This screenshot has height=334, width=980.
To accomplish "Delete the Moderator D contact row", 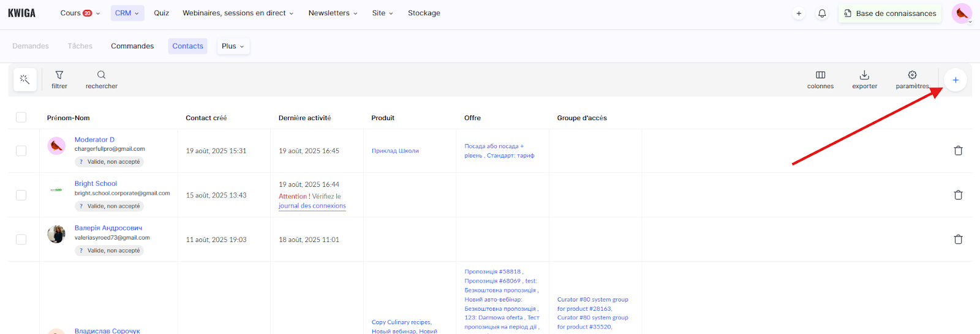I will (958, 151).
